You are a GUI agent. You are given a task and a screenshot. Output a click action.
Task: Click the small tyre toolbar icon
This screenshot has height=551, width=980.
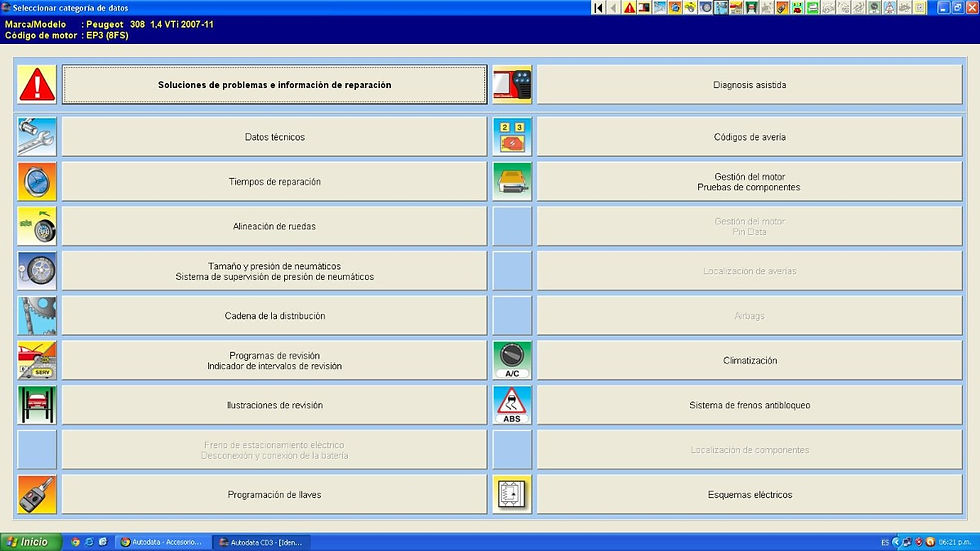point(706,7)
